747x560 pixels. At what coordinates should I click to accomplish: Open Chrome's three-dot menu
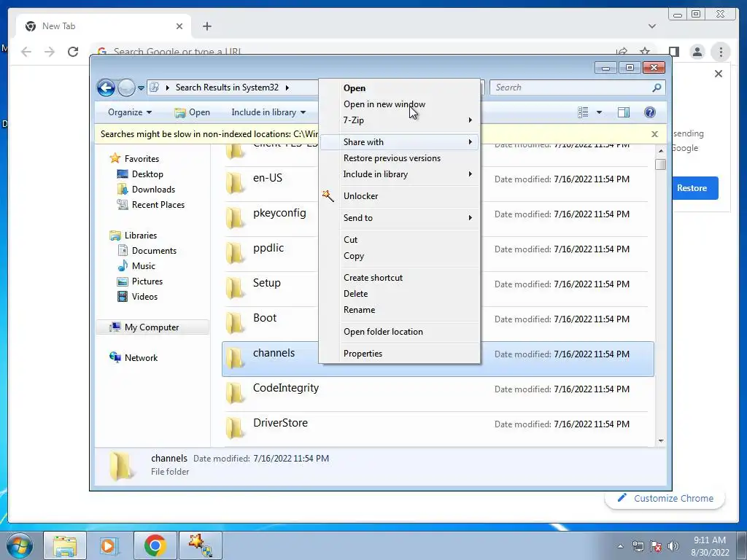click(x=721, y=52)
